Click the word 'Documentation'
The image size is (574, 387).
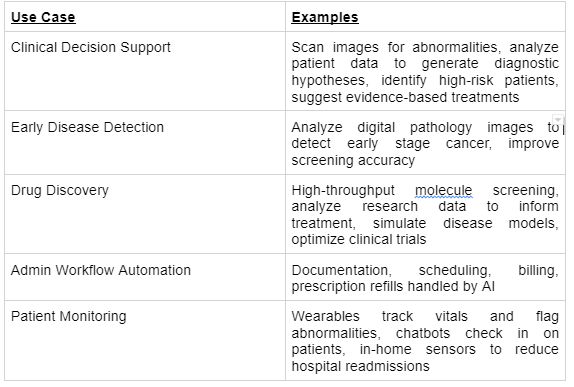(x=341, y=270)
